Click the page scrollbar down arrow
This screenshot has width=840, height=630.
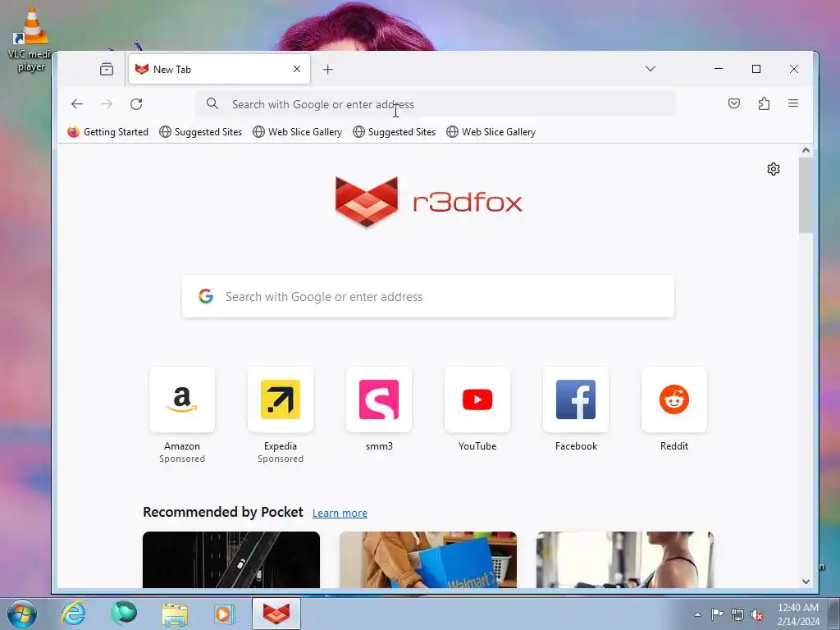click(806, 582)
